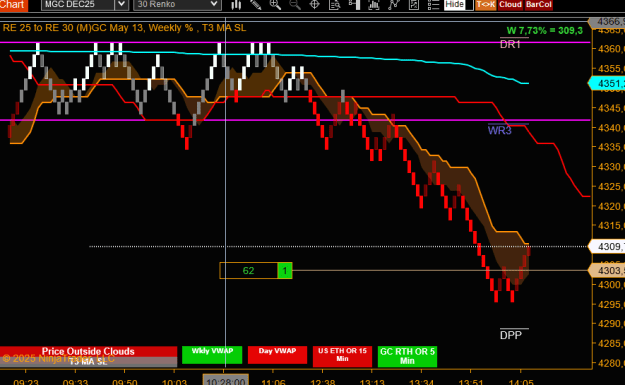Click the DR1 pivot level label
Image resolution: width=625 pixels, height=385 pixels.
coord(510,44)
